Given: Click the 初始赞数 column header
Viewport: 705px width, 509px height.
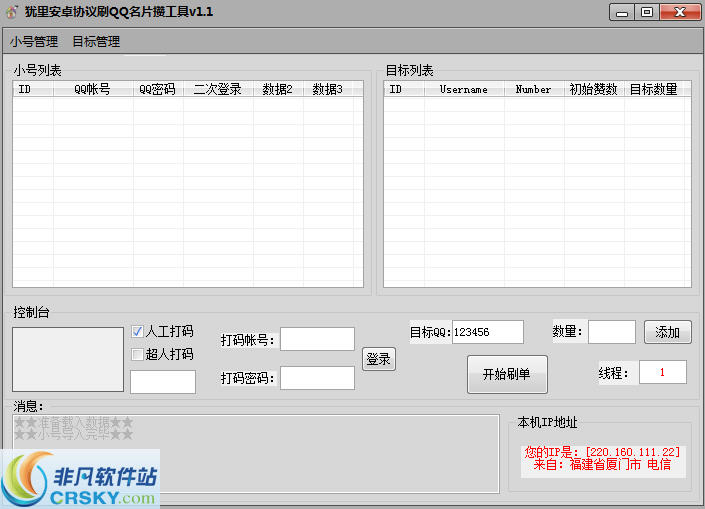Looking at the screenshot, I should coord(594,89).
